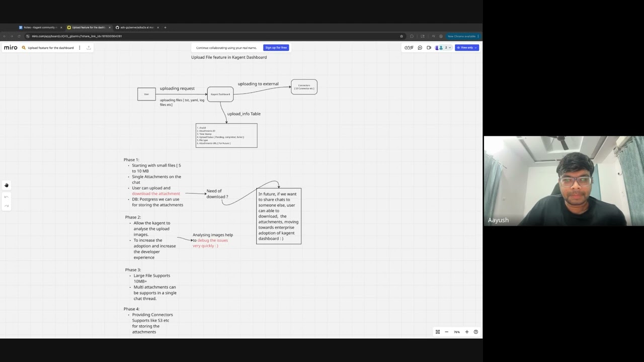Image resolution: width=644 pixels, height=362 pixels.
Task: Open the Chrome profile icon
Action: pyautogui.click(x=441, y=36)
